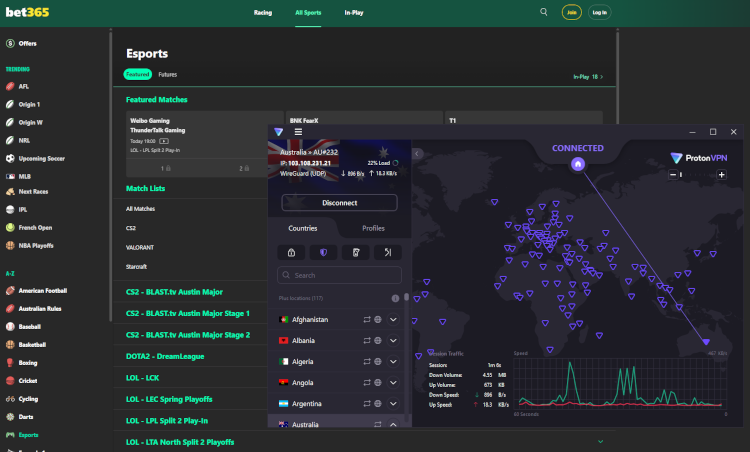Click Australia P2P arrows icon
This screenshot has width=750, height=452.
(378, 424)
